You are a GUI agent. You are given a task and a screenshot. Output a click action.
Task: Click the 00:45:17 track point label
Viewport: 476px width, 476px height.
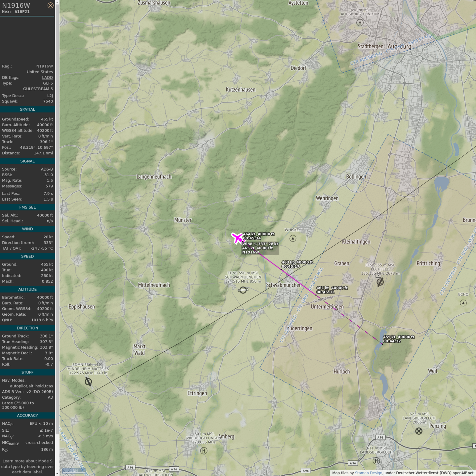[290, 266]
